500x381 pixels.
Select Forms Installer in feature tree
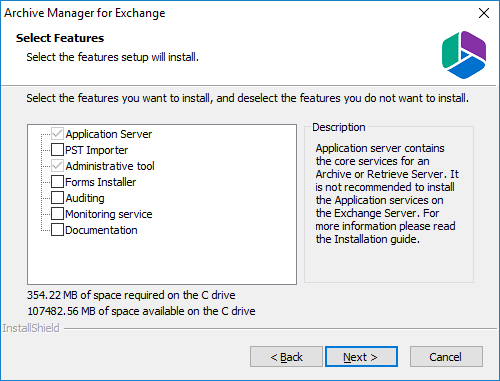[101, 182]
